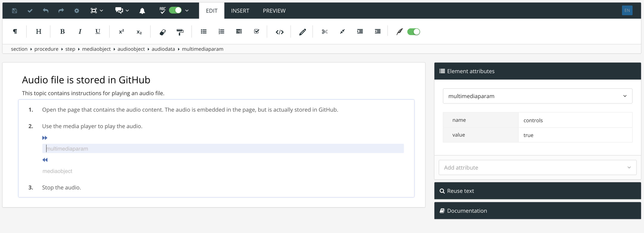Select the superscript formatting tool
Image resolution: width=644 pixels, height=233 pixels.
tap(121, 32)
